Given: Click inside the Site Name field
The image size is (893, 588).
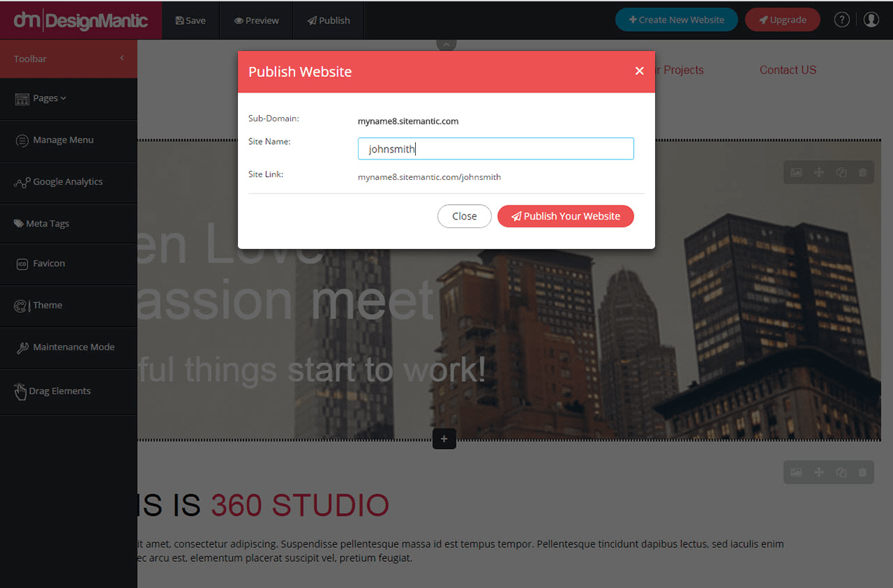Looking at the screenshot, I should 496,149.
